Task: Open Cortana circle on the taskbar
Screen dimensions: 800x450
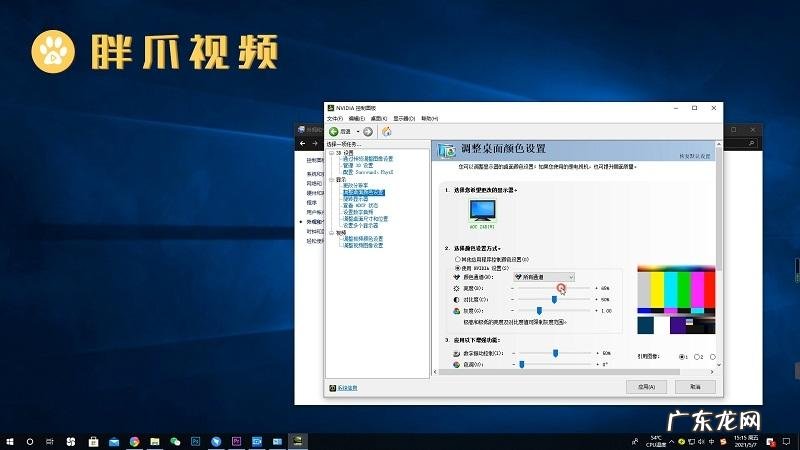Action: point(30,441)
